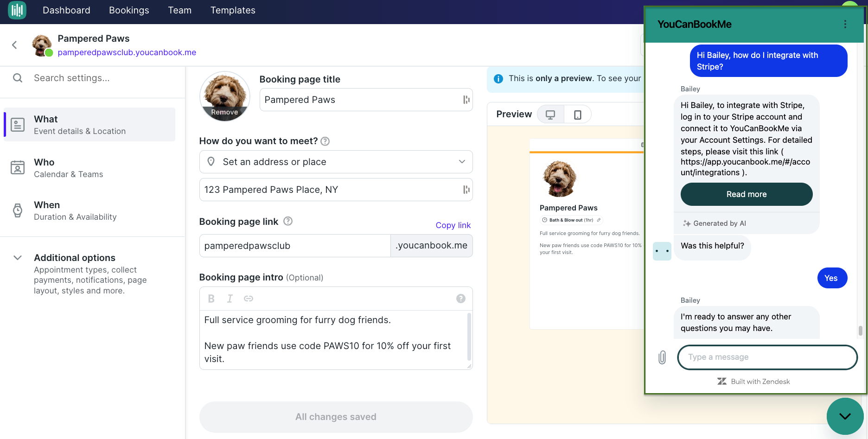Click the edit pencil in preview card
868x439 pixels.
click(599, 220)
